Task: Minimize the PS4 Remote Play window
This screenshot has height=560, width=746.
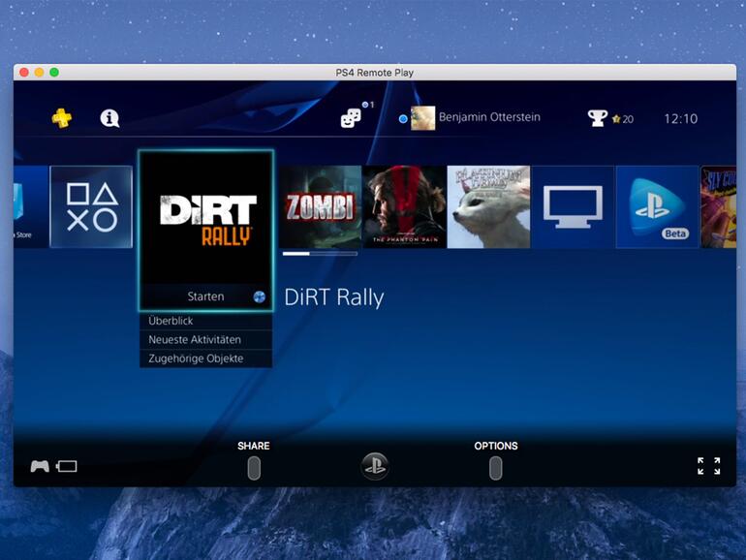Action: click(40, 73)
